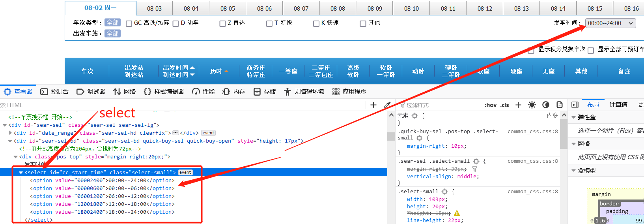Collapse the div sear-sel-bd node
This screenshot has width=644, height=224.
click(x=10, y=141)
